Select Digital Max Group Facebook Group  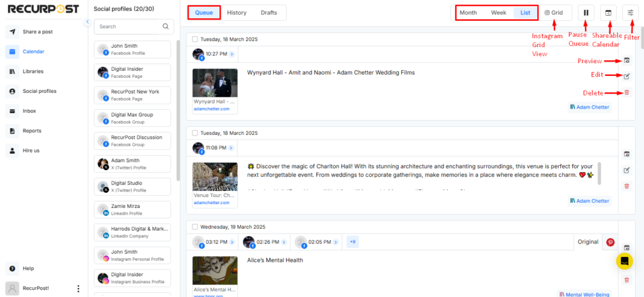pos(132,118)
